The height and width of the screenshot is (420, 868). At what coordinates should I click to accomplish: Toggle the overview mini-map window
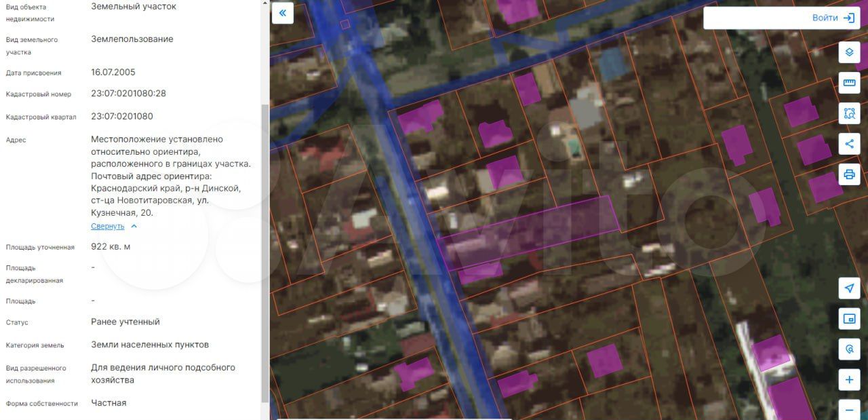point(849,319)
